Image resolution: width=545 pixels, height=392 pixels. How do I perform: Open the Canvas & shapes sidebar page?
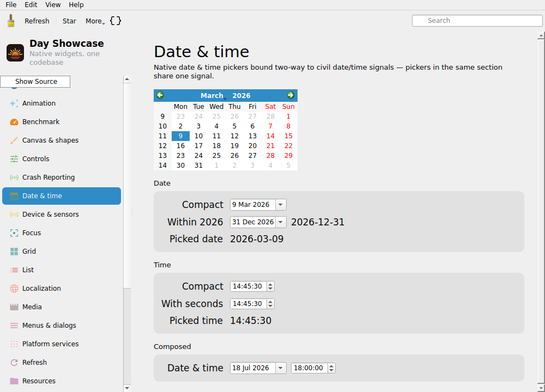[62, 140]
